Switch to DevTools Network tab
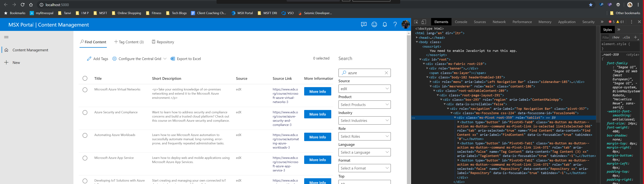 pyautogui.click(x=499, y=22)
